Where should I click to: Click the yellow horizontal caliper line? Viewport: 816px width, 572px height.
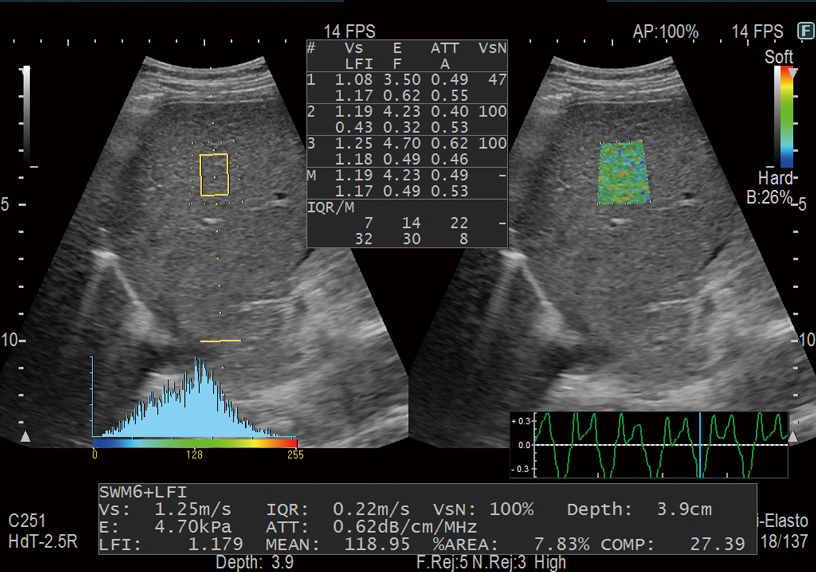coord(220,341)
